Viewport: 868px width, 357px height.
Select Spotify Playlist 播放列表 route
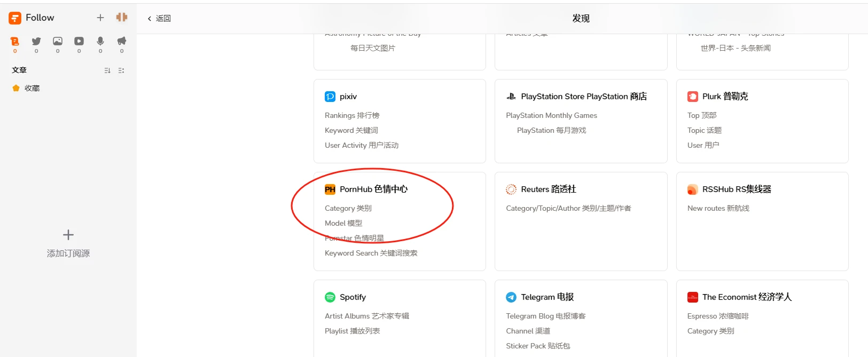tap(352, 331)
